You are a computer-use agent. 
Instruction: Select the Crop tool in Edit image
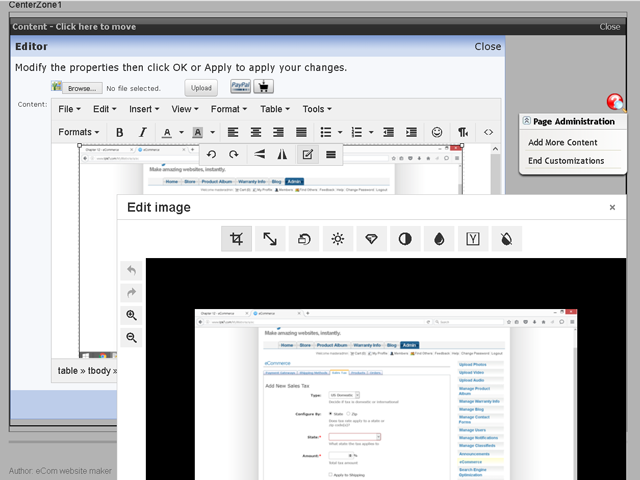[x=236, y=239]
